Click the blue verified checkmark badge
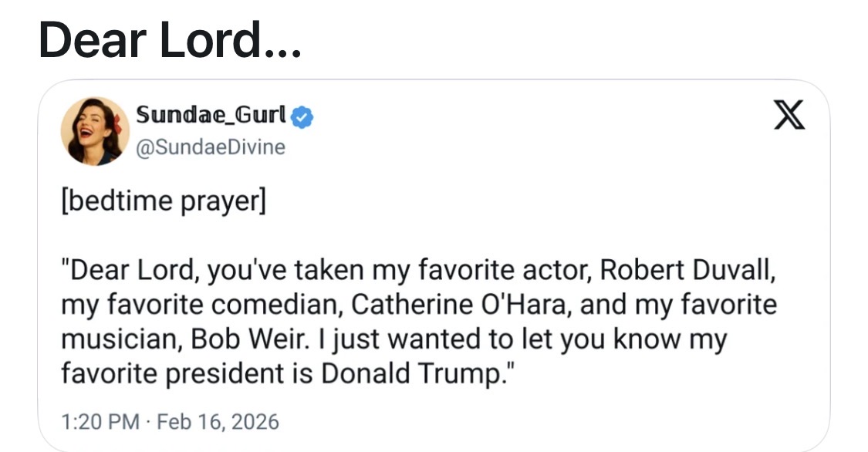The height and width of the screenshot is (452, 868). coord(304,116)
